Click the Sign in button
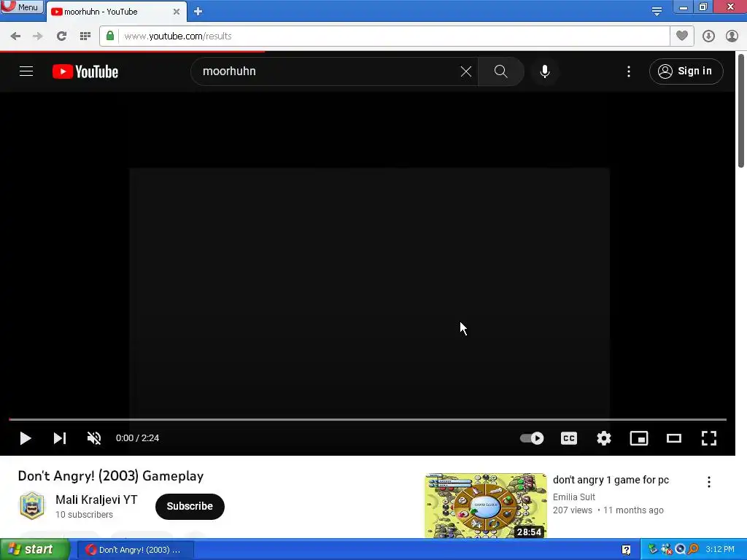Screen dimensions: 747x560 click(686, 71)
